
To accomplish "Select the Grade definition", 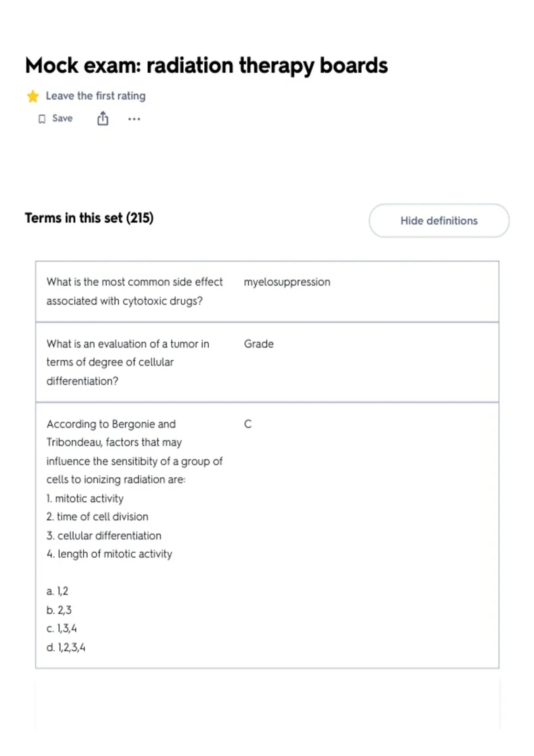I will (x=259, y=344).
